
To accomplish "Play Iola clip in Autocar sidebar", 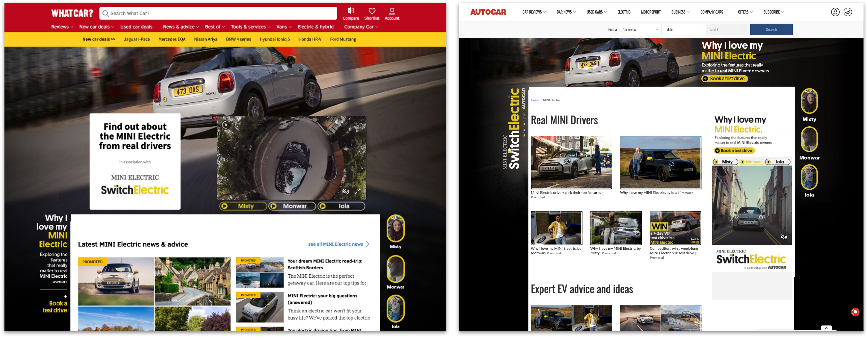I will pos(778,162).
